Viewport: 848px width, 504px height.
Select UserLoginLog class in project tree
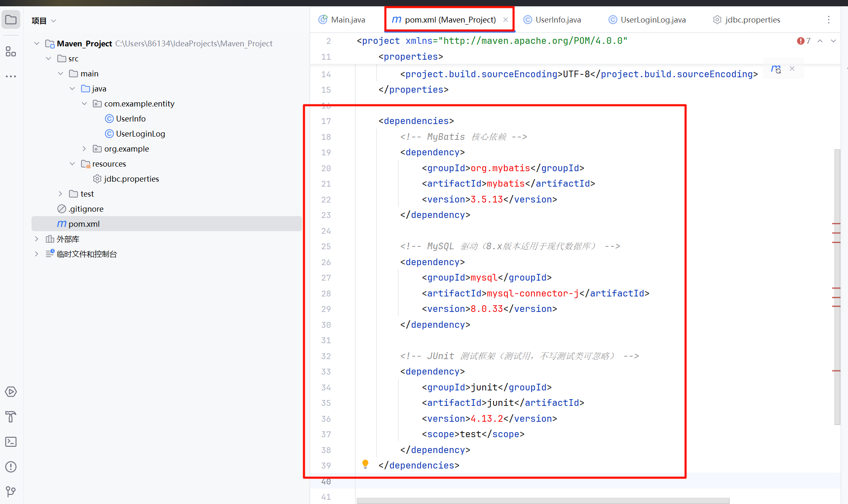(x=140, y=134)
